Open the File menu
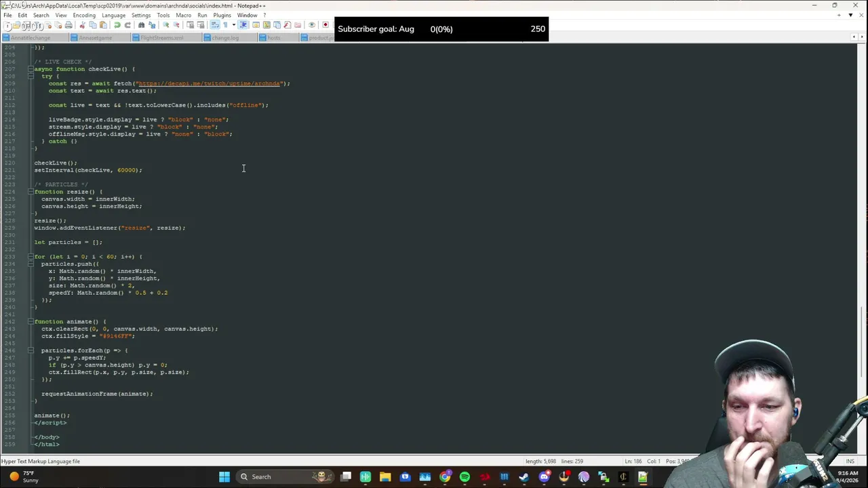 tap(7, 15)
